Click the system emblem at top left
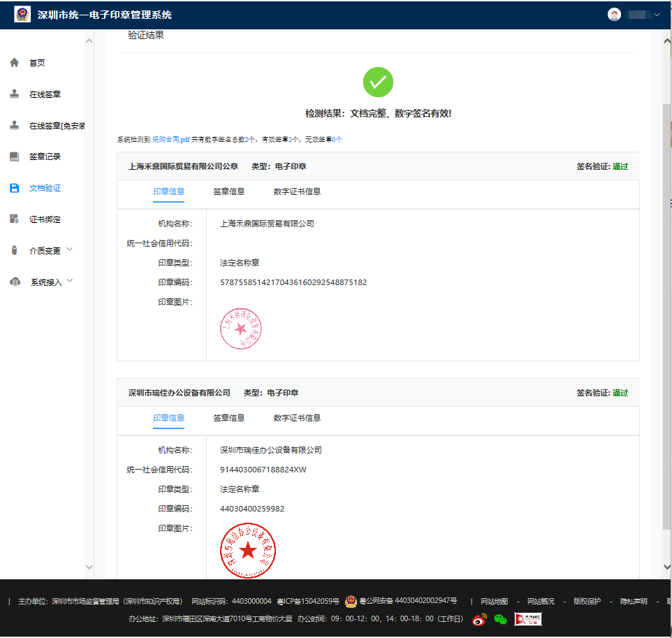The image size is (672, 638). click(x=22, y=13)
